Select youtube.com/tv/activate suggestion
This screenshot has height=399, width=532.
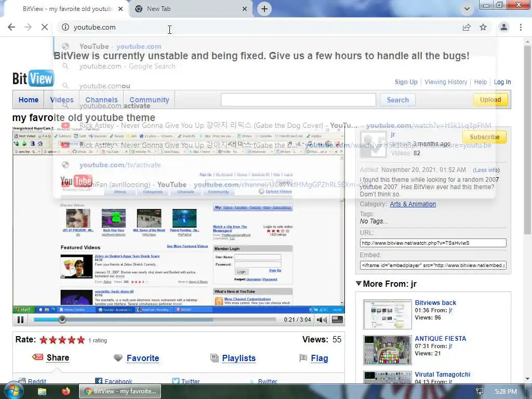[274, 165]
